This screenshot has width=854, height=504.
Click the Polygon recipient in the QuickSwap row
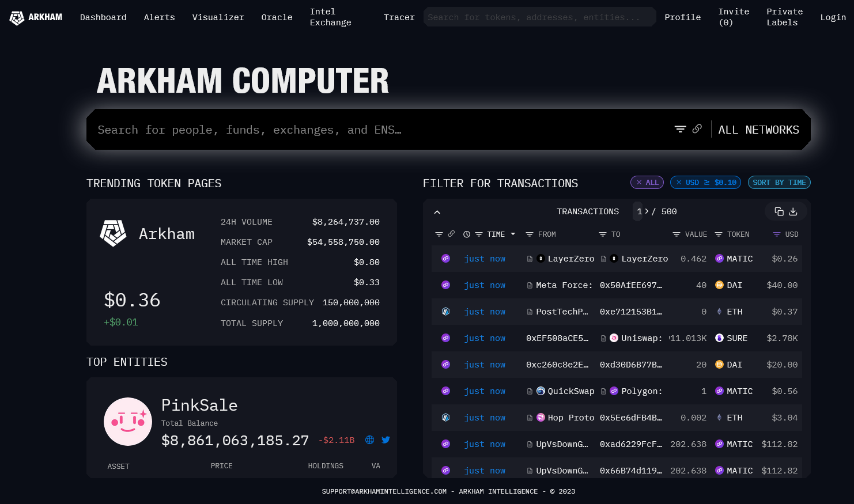click(642, 391)
